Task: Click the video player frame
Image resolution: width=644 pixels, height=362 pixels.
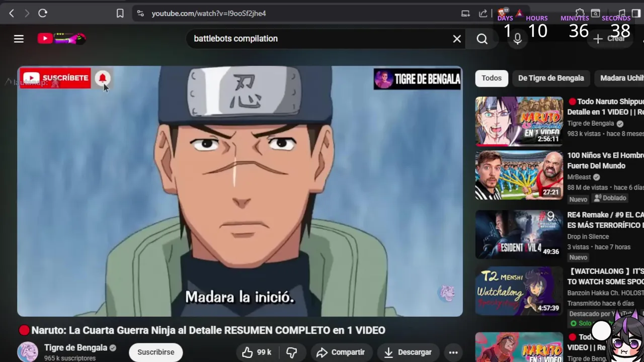Action: click(240, 191)
